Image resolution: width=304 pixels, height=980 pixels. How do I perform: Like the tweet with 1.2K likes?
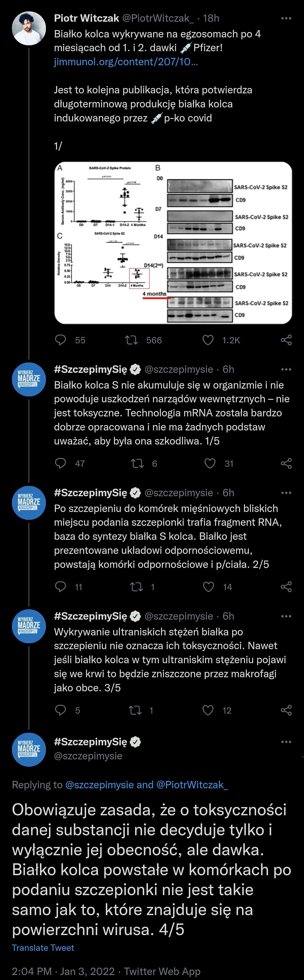(208, 340)
